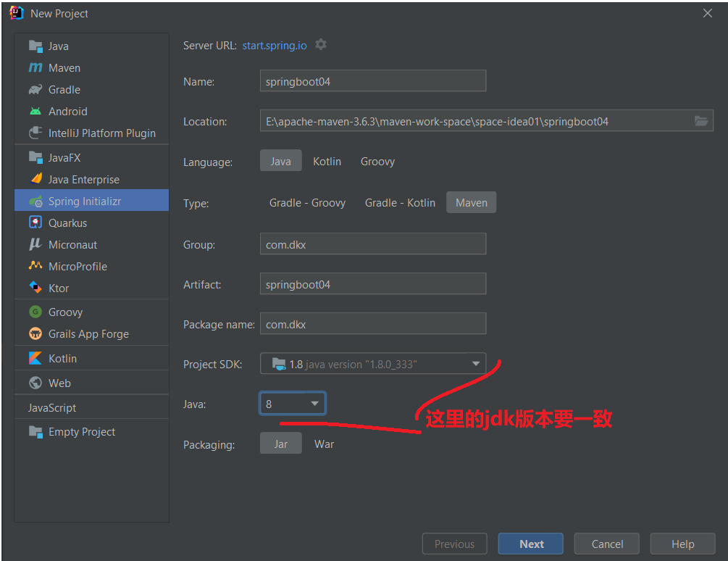Select Jar packaging
Viewport: 728px width, 561px height.
click(x=281, y=444)
